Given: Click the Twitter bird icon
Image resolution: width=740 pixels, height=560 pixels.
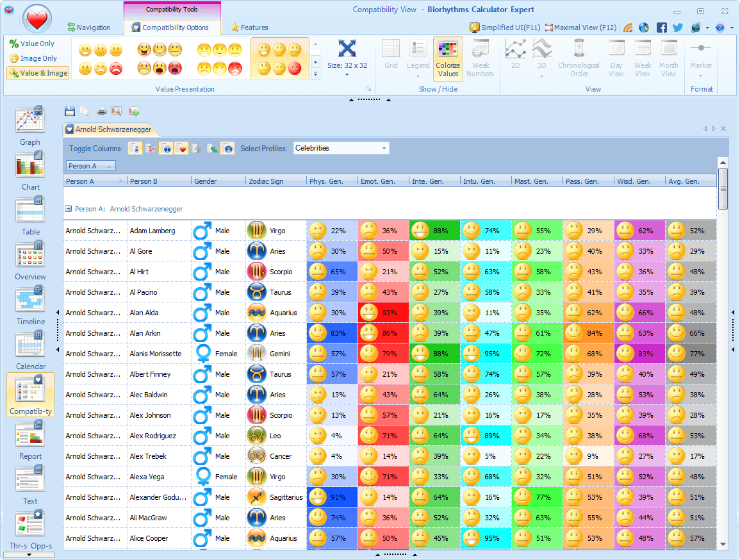Looking at the screenshot, I should [678, 28].
